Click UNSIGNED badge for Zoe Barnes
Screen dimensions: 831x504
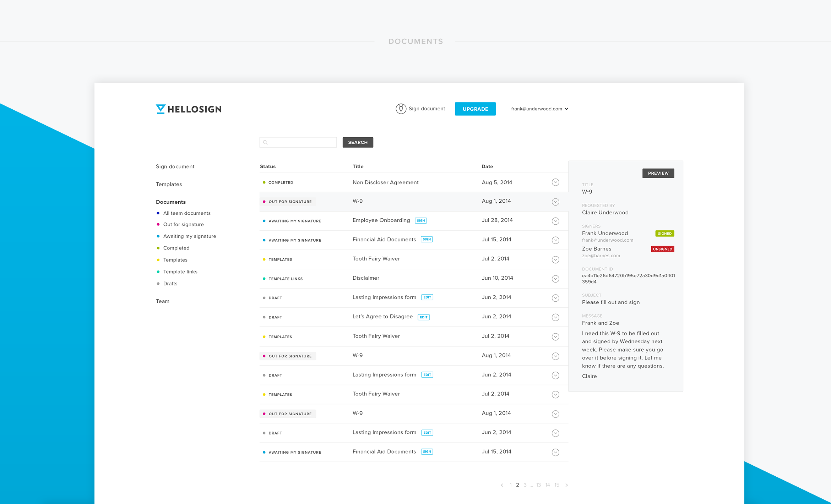662,249
